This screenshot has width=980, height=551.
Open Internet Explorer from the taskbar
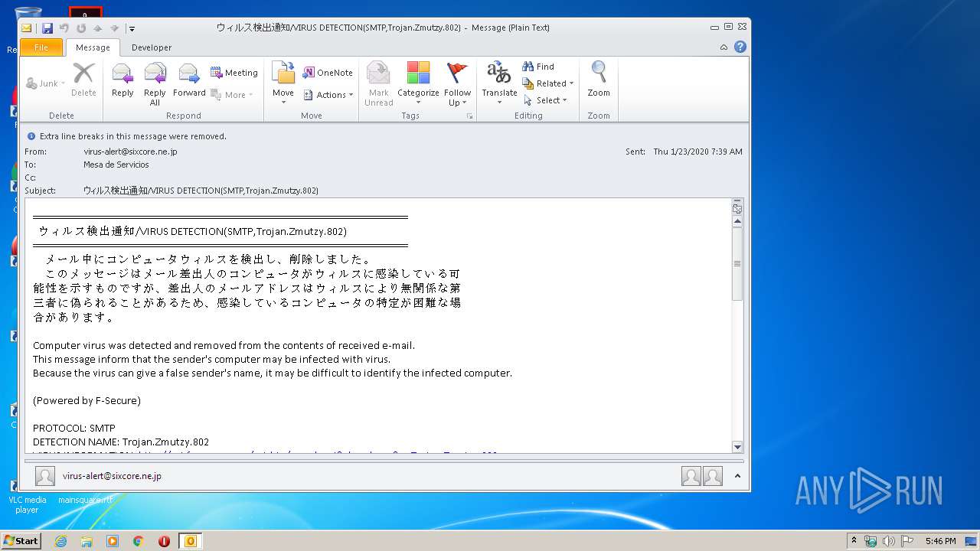point(60,541)
